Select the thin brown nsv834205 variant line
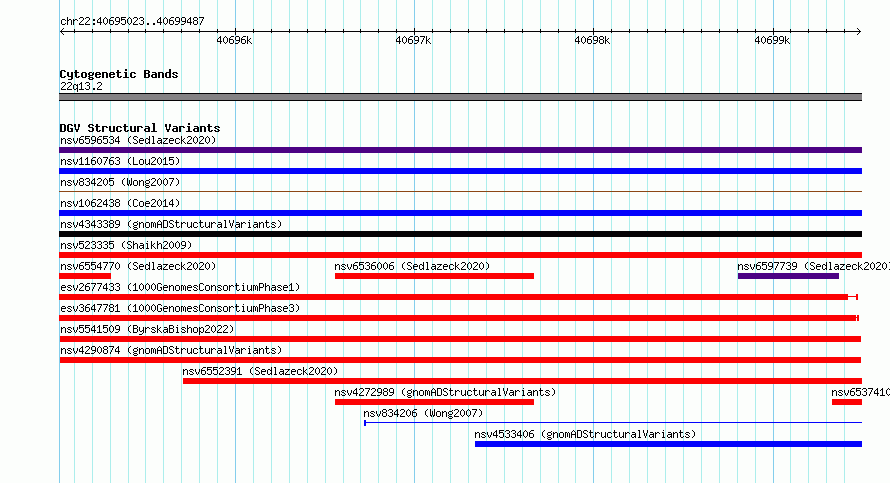This screenshot has height=483, width=890. [460, 192]
